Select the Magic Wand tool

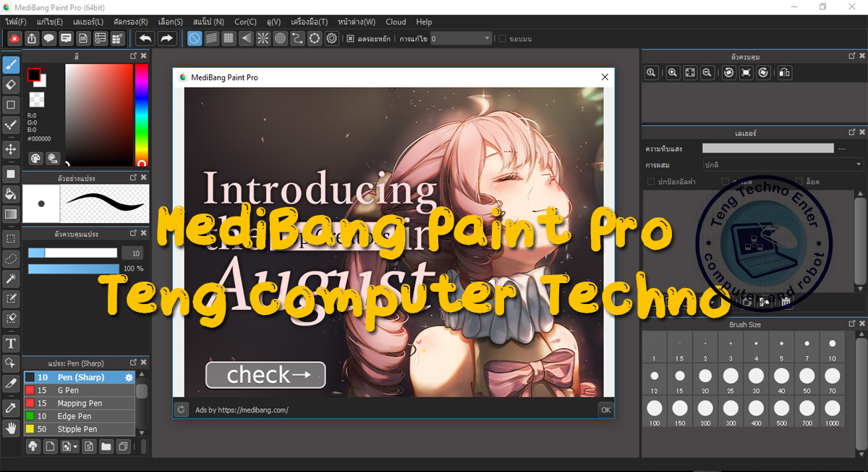(11, 279)
